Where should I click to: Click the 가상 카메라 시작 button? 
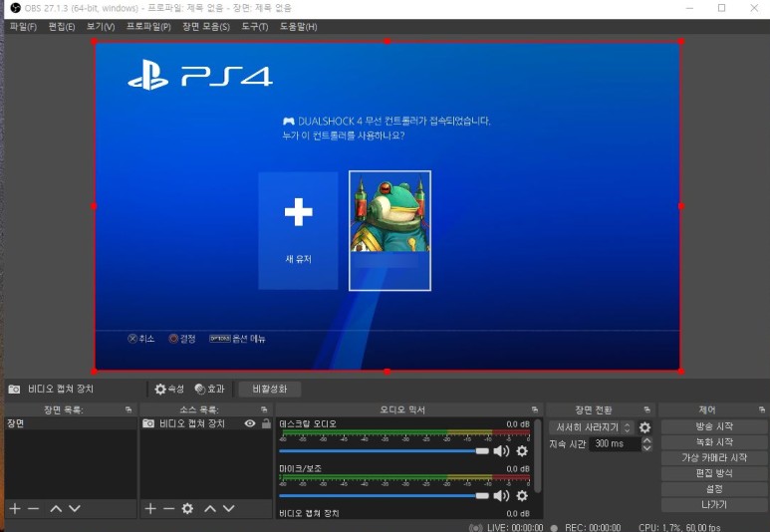click(x=714, y=458)
